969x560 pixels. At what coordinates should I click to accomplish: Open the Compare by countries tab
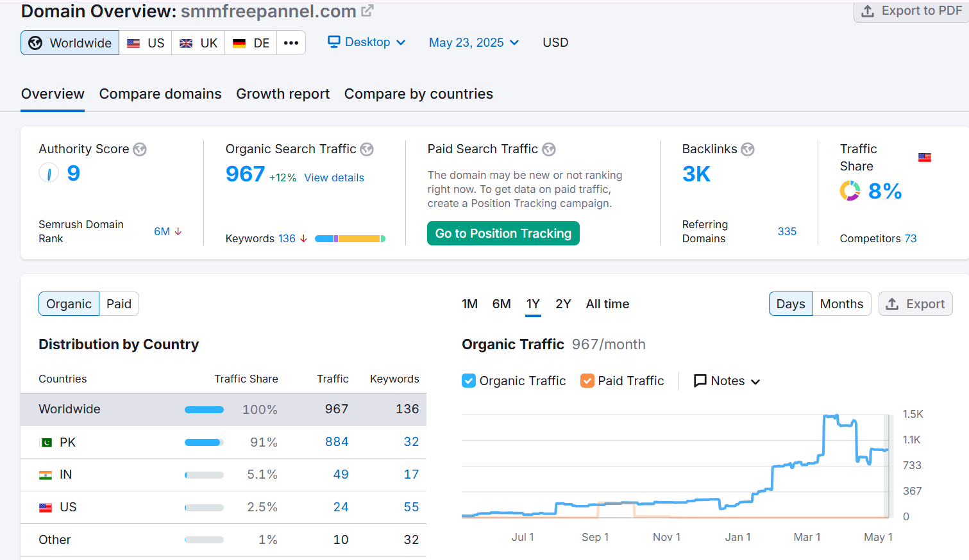(x=419, y=94)
